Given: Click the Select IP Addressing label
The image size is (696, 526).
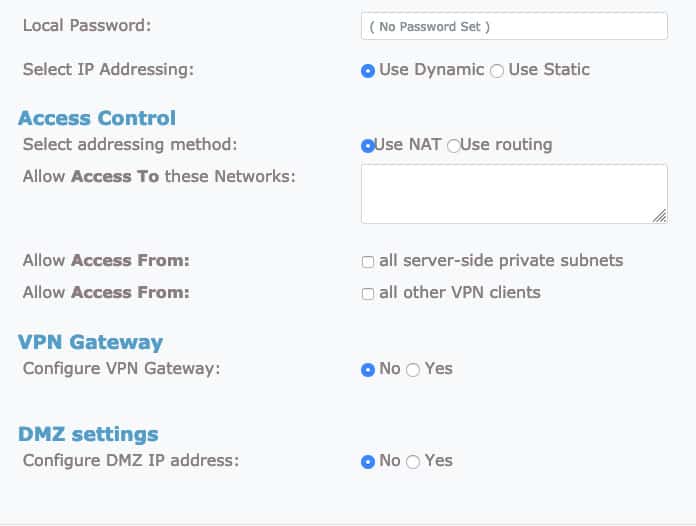Looking at the screenshot, I should pos(108,69).
